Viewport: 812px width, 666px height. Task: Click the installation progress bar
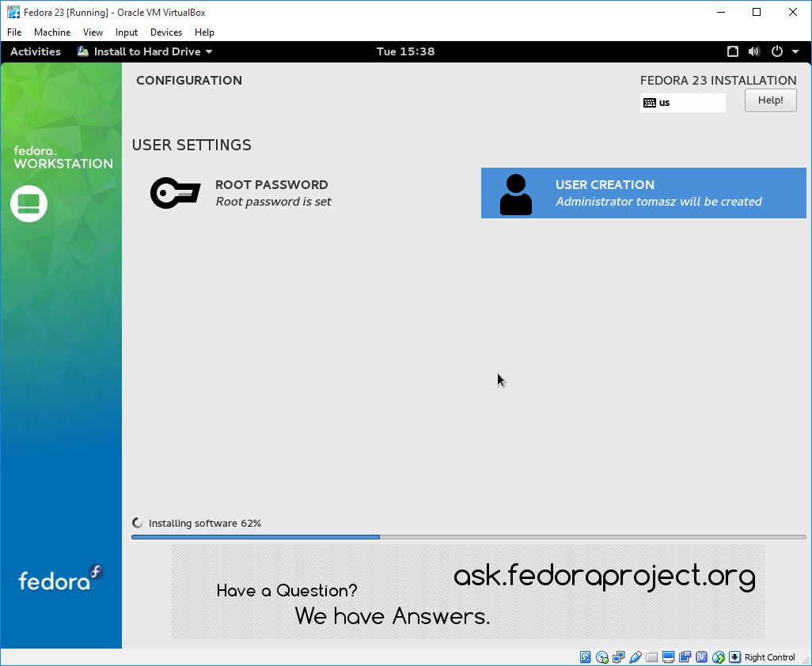pyautogui.click(x=469, y=537)
